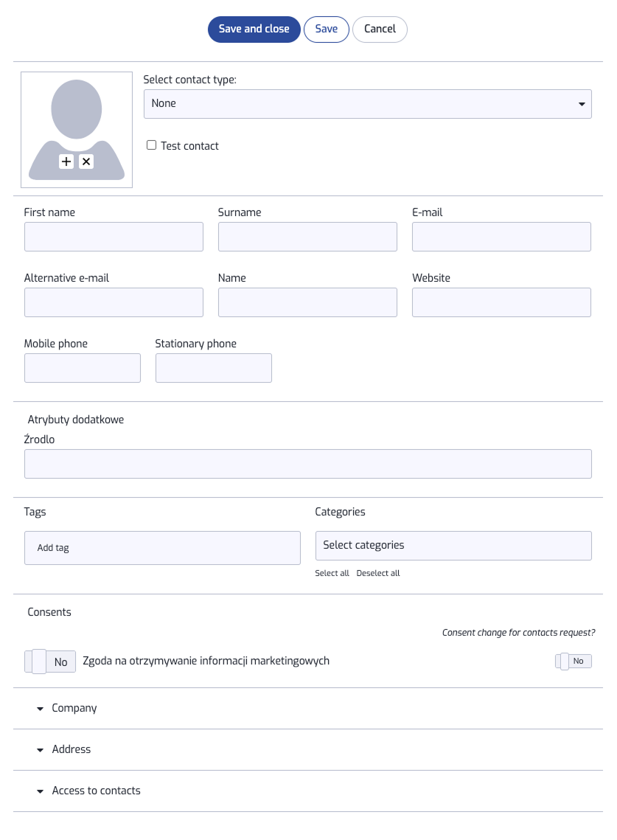Screen dimensions: 617x840
Task: Cancel the contact form
Action: point(380,29)
